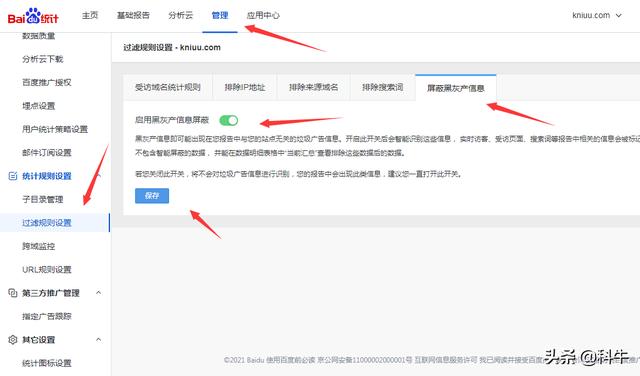
Task: Select the 排除搜索词 tab
Action: 382,87
